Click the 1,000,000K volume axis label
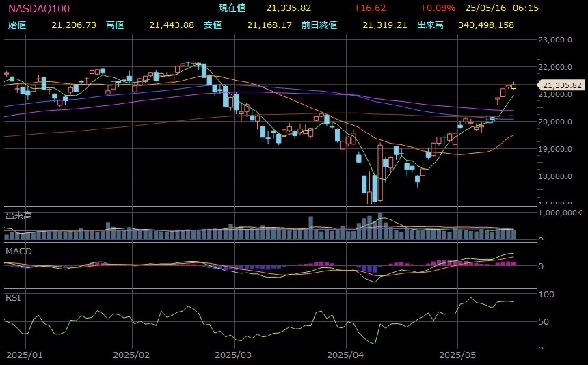588x365 pixels. pos(560,213)
